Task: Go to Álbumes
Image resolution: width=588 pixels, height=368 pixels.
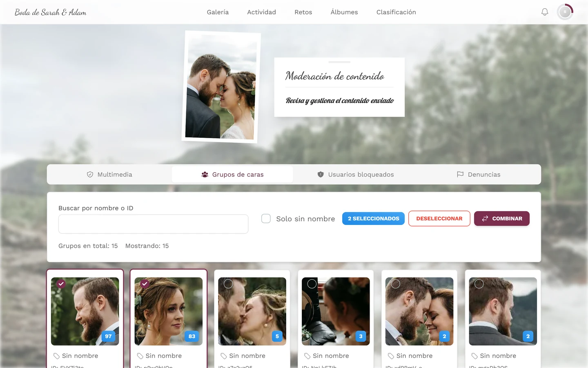Action: (x=344, y=12)
